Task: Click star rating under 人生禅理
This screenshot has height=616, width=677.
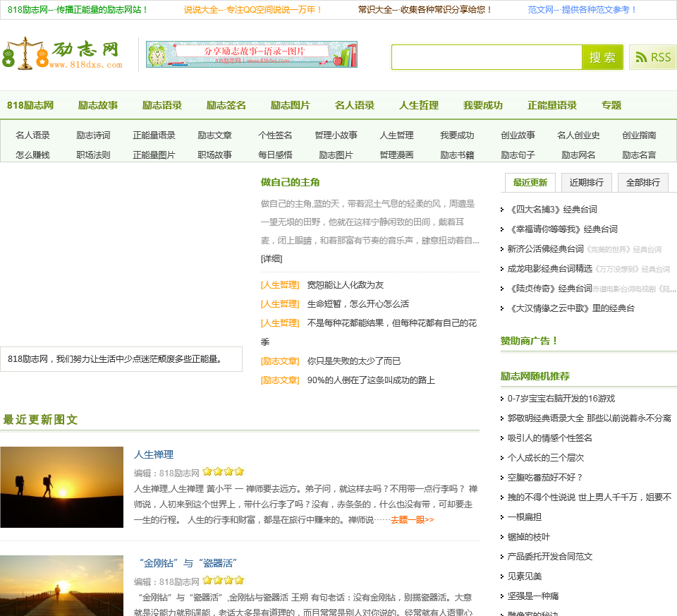Action: [x=224, y=472]
